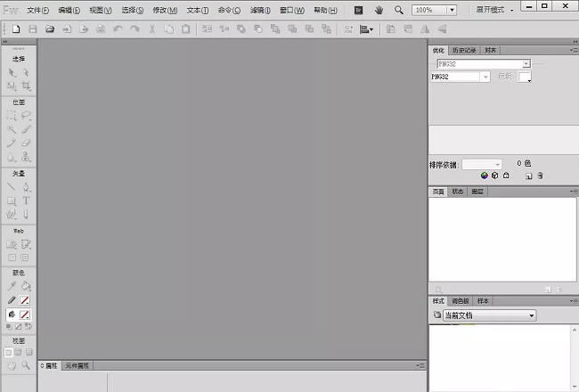The height and width of the screenshot is (392, 579).
Task: Open the 元件属性 tab
Action: tap(77, 366)
